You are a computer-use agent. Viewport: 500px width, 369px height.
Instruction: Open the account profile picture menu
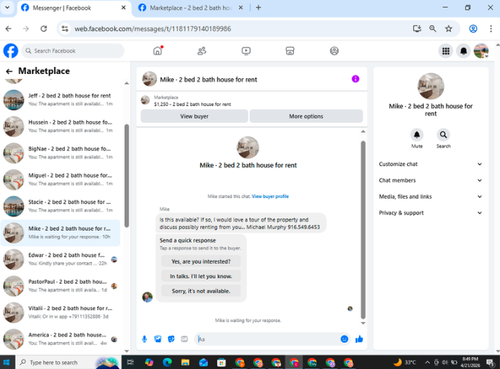coord(481,51)
